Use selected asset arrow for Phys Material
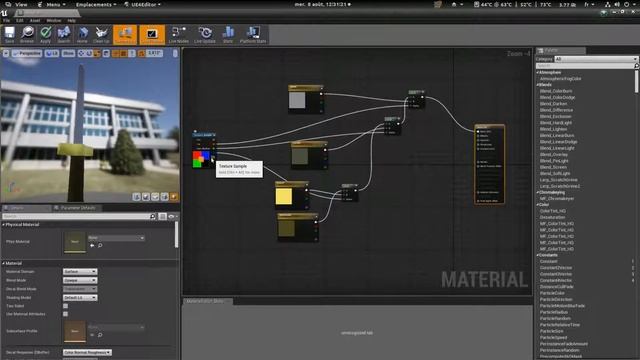The image size is (640, 360). [x=92, y=245]
